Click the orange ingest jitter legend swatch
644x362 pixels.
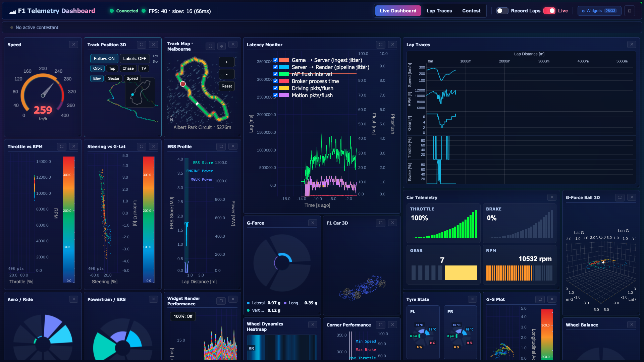tap(284, 60)
